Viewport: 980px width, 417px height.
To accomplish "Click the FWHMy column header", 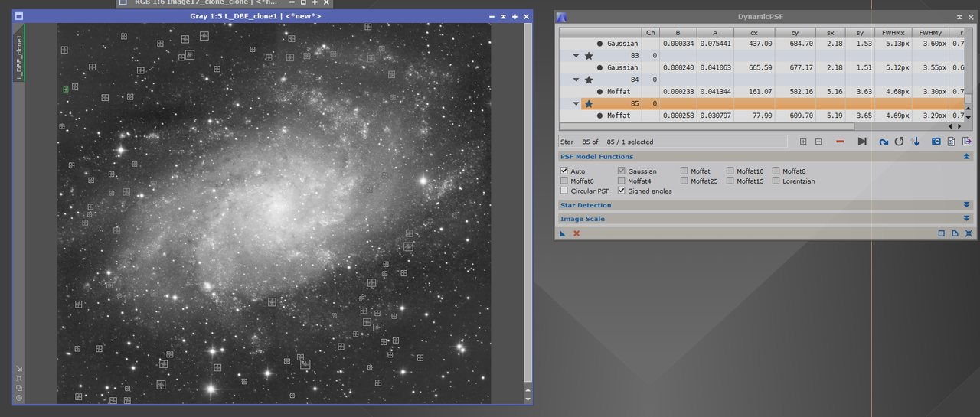I will [x=930, y=33].
